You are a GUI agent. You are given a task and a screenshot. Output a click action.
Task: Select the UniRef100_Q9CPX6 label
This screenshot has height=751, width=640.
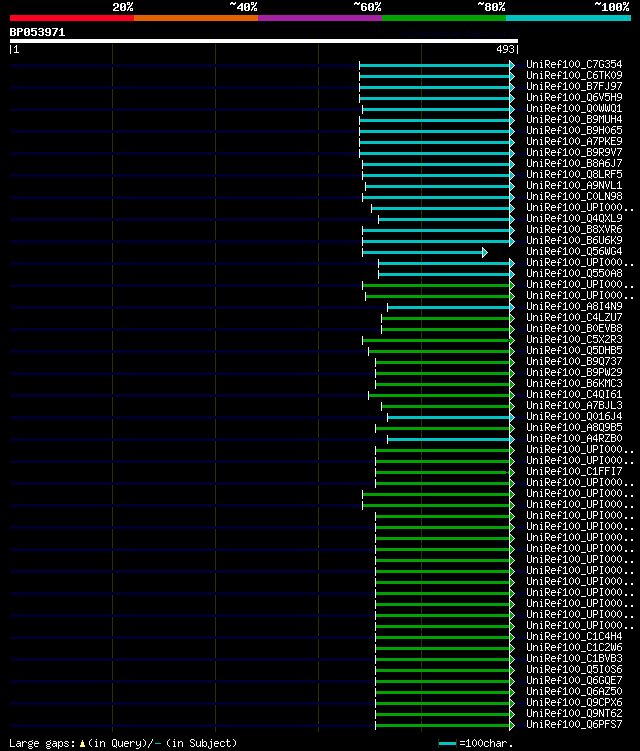point(574,703)
